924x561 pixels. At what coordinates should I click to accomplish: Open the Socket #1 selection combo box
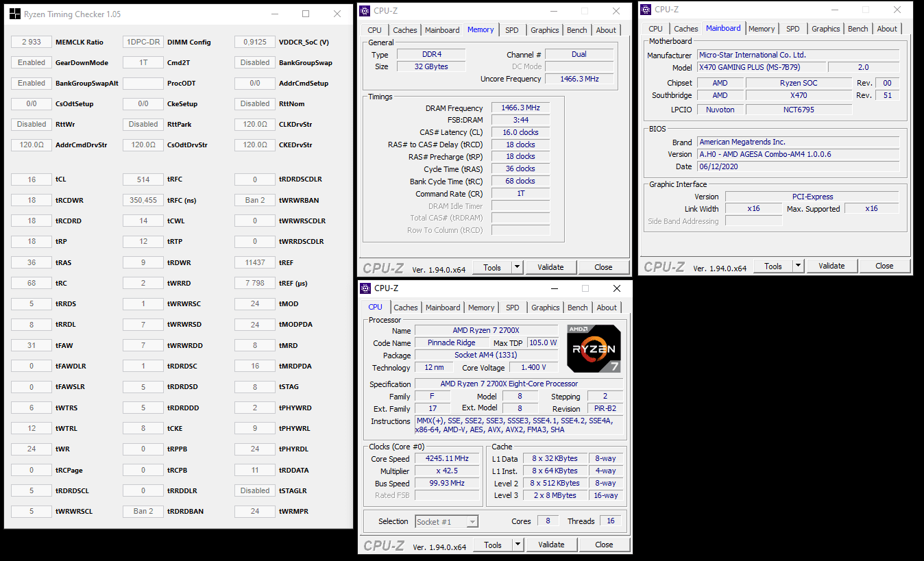coord(446,521)
